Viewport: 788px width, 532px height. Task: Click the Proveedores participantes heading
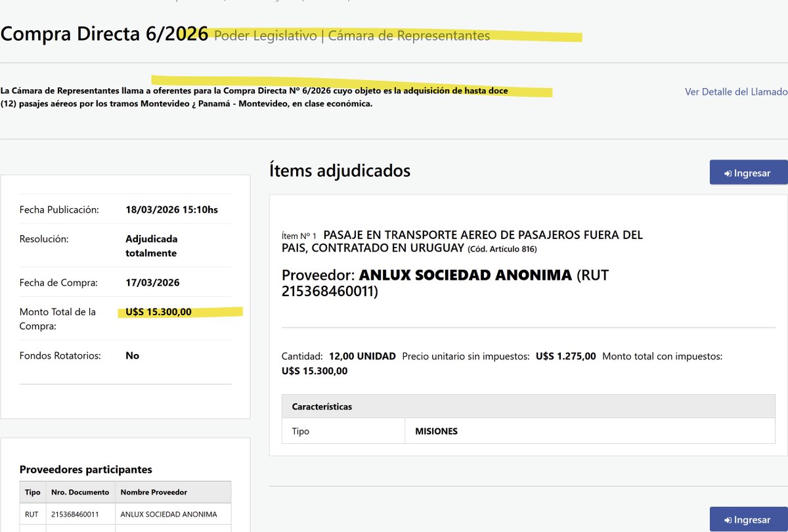(87, 469)
